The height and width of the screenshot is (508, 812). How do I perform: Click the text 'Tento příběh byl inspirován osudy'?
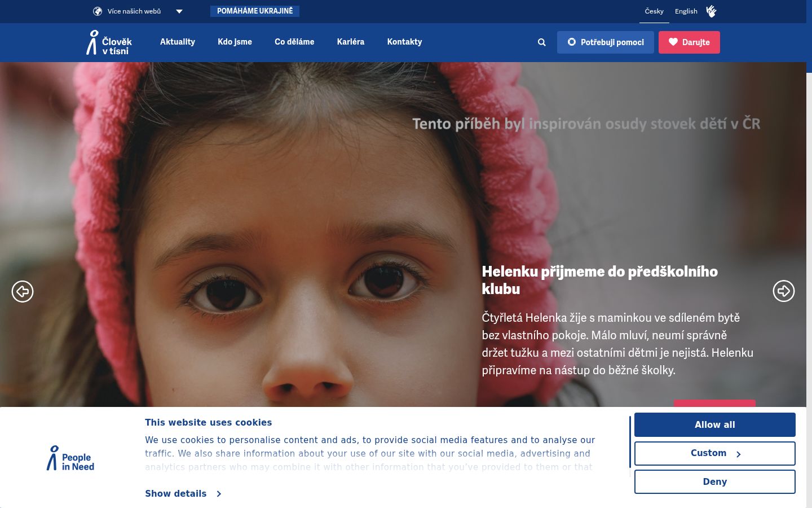click(529, 124)
